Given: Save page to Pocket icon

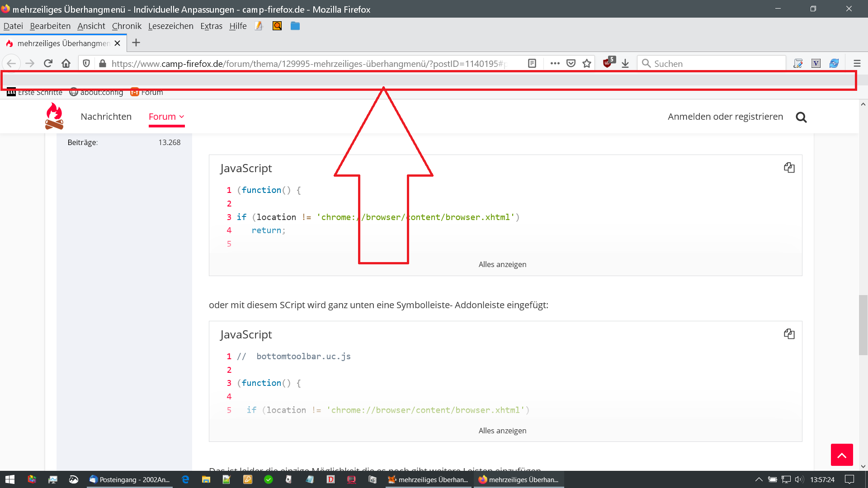Looking at the screenshot, I should point(571,63).
